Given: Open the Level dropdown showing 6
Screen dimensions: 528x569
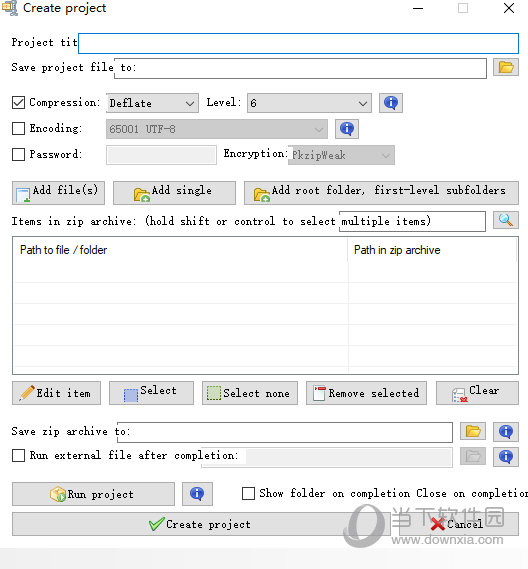Looking at the screenshot, I should pyautogui.click(x=309, y=103).
